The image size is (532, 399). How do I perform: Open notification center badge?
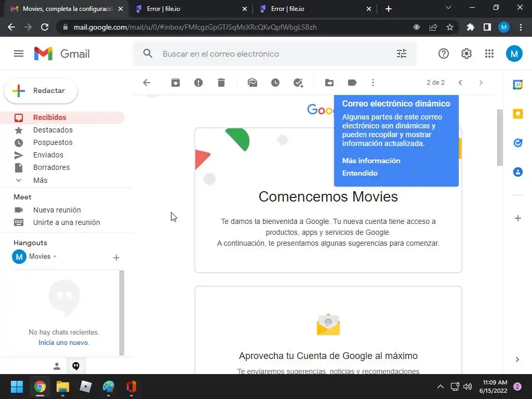coord(517,387)
